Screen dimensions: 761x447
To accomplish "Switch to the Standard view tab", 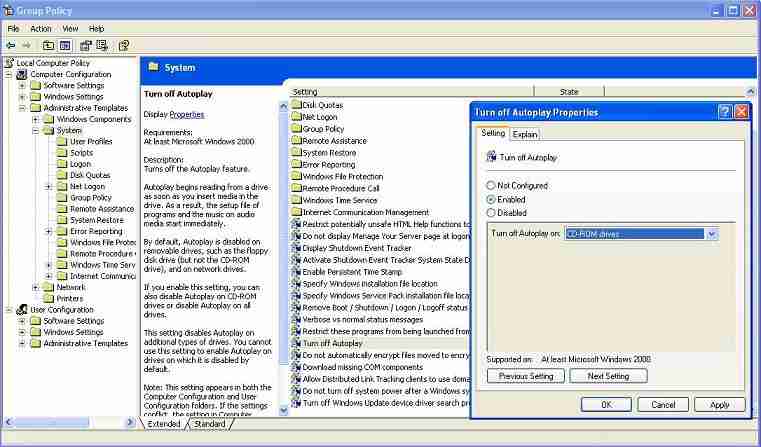I will 209,424.
